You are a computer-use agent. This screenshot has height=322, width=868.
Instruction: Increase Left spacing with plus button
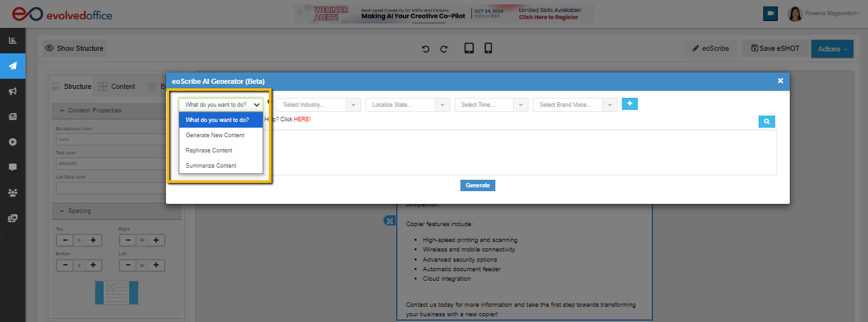(x=156, y=265)
